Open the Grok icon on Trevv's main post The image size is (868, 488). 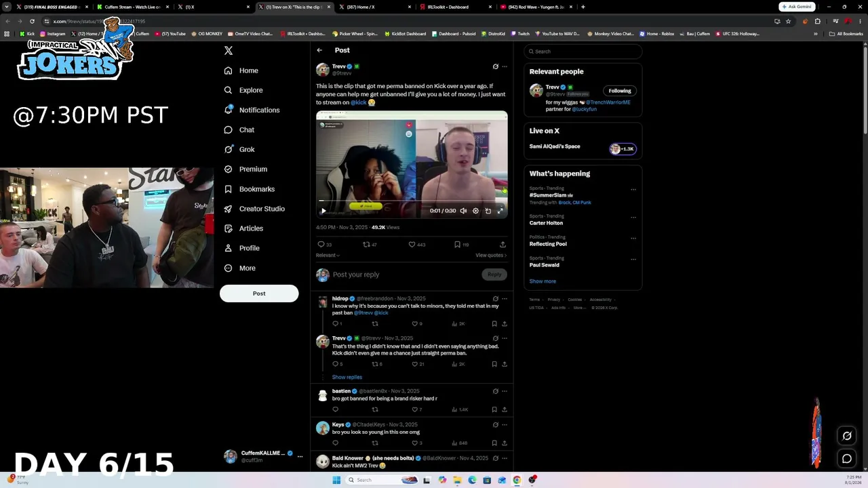(x=495, y=66)
